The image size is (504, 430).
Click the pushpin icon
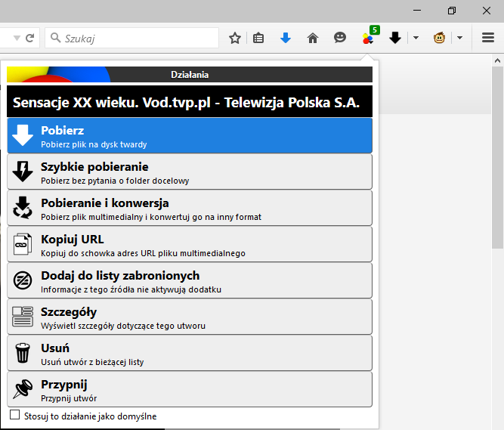click(23, 389)
